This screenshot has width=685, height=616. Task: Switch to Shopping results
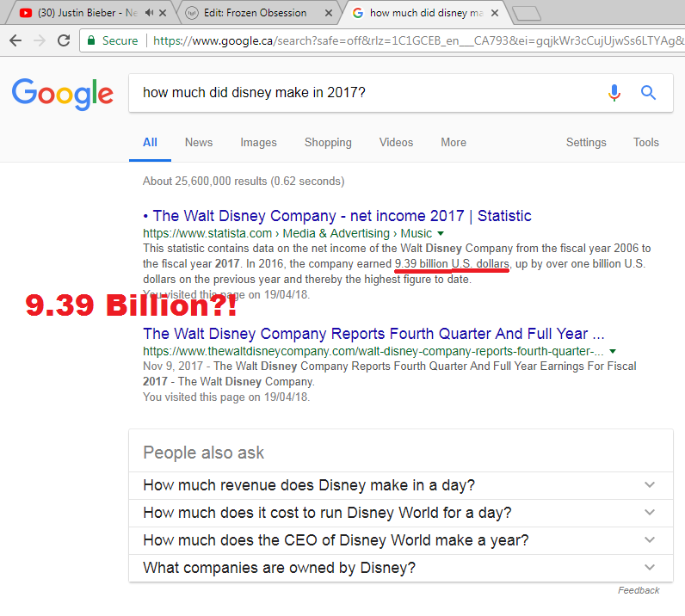[328, 143]
